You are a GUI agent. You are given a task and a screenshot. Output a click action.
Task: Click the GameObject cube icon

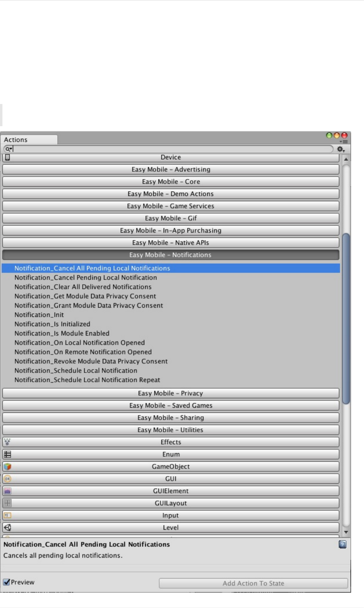point(7,466)
